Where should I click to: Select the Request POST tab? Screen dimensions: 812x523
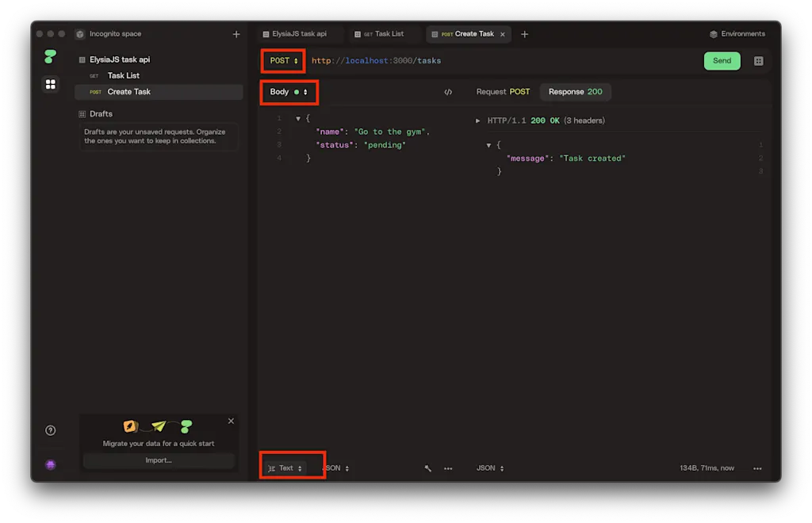coord(503,92)
